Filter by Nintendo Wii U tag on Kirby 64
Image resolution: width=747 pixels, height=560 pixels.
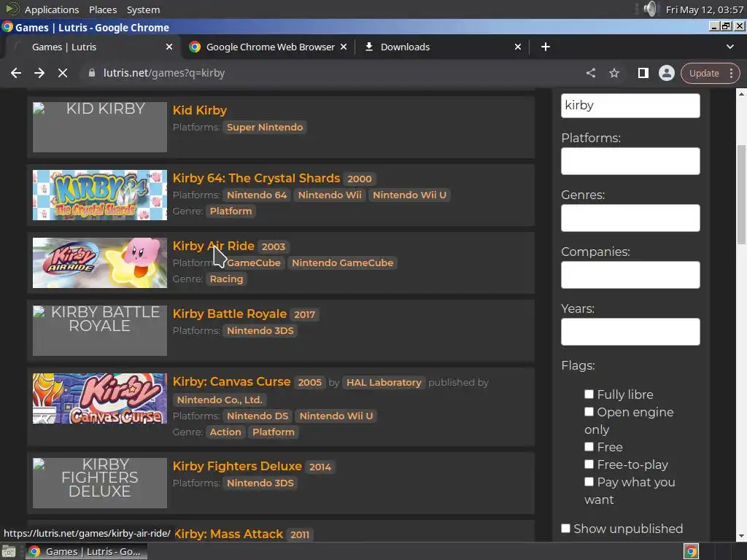(x=409, y=195)
